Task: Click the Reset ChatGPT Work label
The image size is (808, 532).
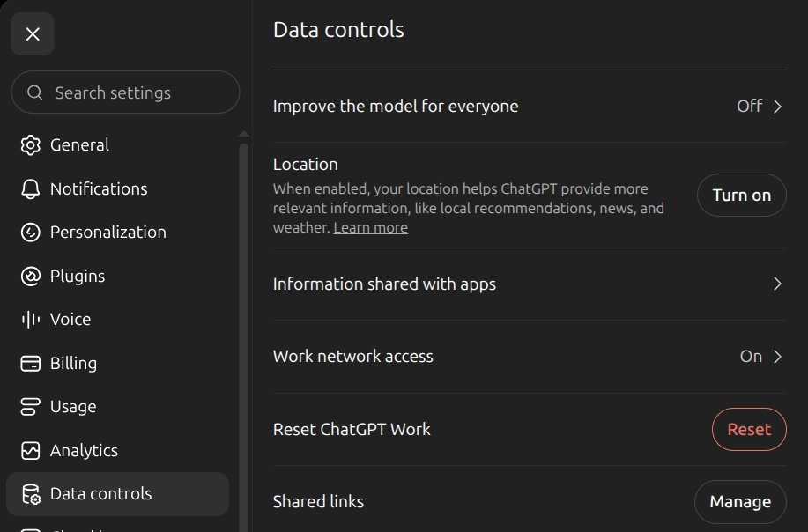Action: 352,430
